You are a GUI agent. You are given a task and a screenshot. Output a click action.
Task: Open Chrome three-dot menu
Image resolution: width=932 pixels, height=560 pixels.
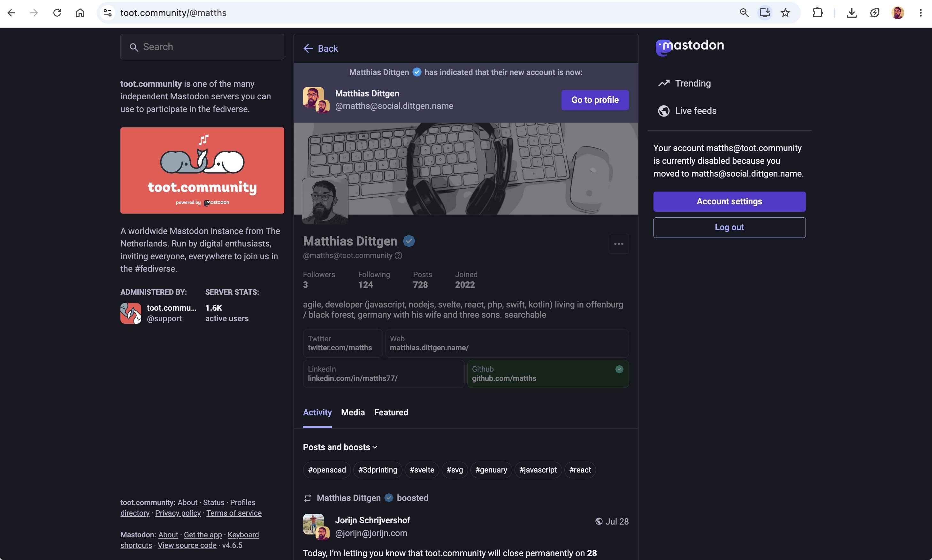pos(921,13)
